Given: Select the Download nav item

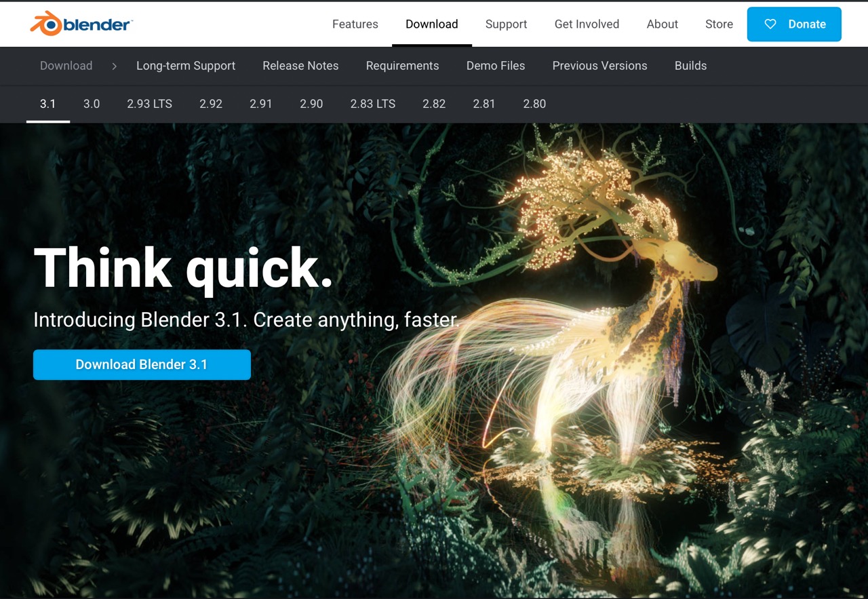Looking at the screenshot, I should click(x=432, y=24).
